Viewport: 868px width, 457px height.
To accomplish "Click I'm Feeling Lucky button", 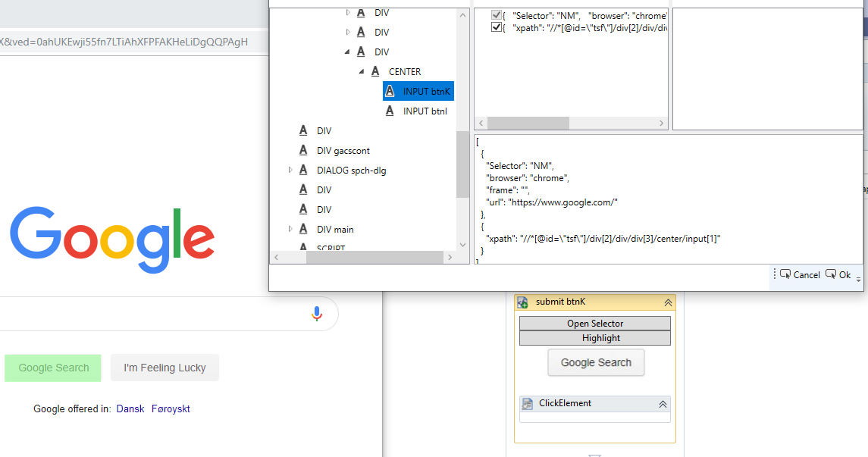I will (x=165, y=368).
